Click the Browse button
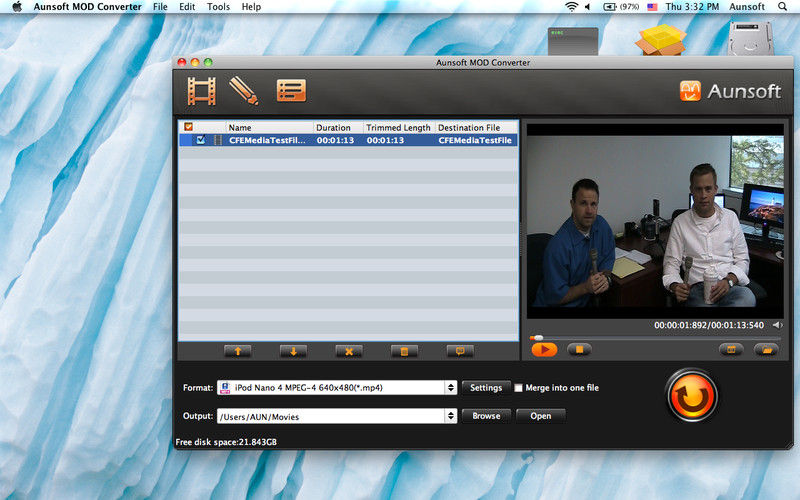The image size is (800, 500). click(x=486, y=416)
